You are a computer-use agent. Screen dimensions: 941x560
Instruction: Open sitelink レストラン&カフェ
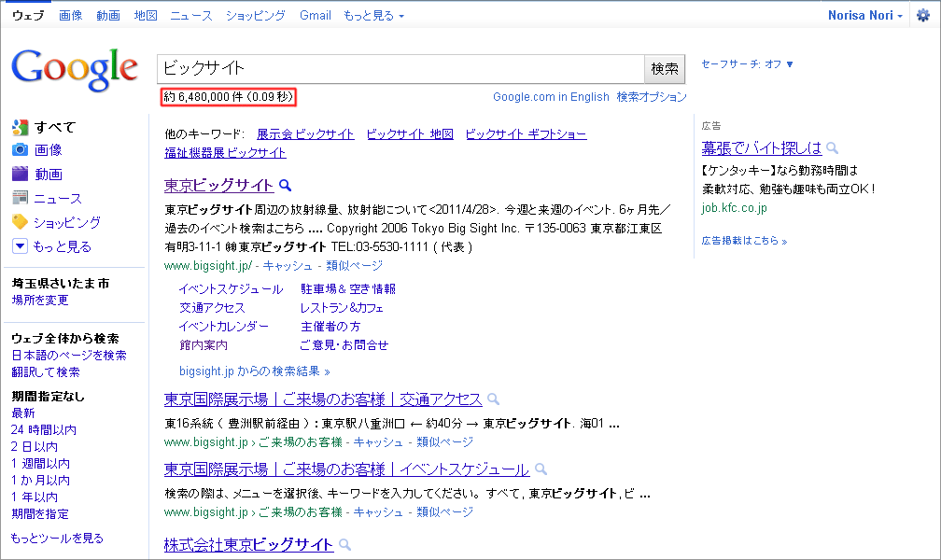342,308
